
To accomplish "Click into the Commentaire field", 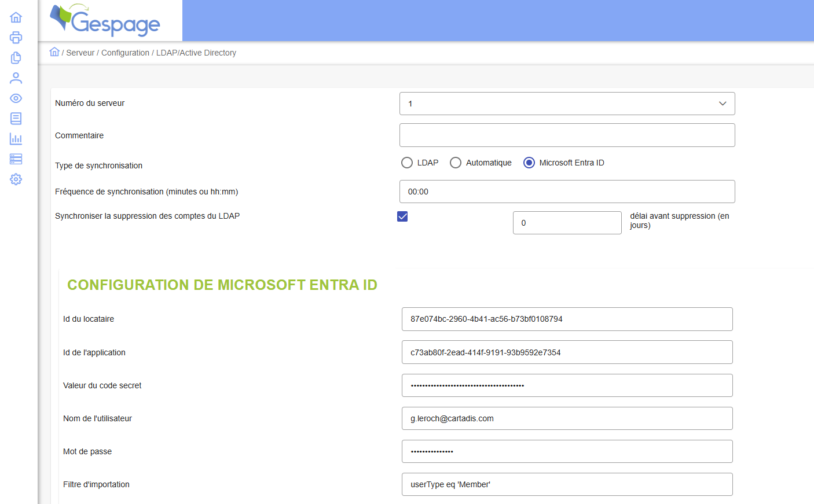I will point(567,135).
